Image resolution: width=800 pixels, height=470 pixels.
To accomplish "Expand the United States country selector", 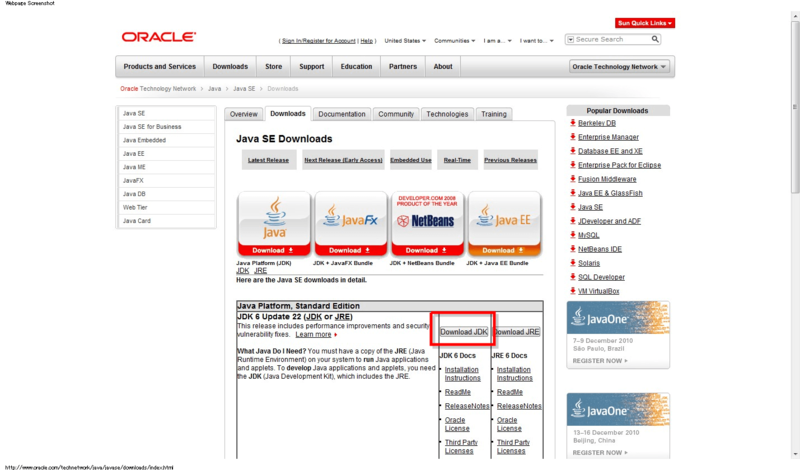I will [x=405, y=41].
